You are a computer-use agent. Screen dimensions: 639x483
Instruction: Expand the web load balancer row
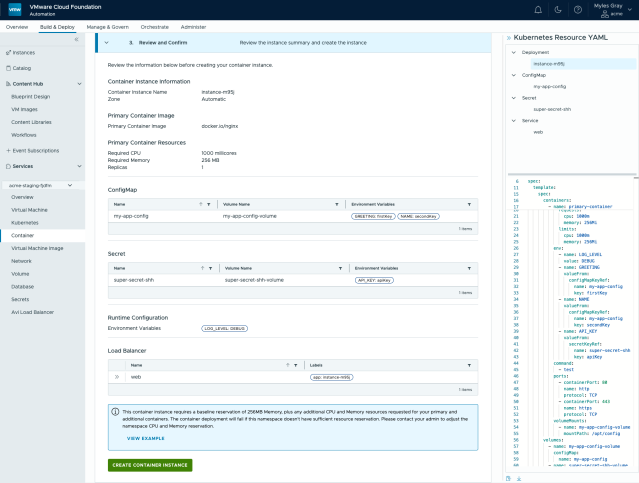click(117, 377)
